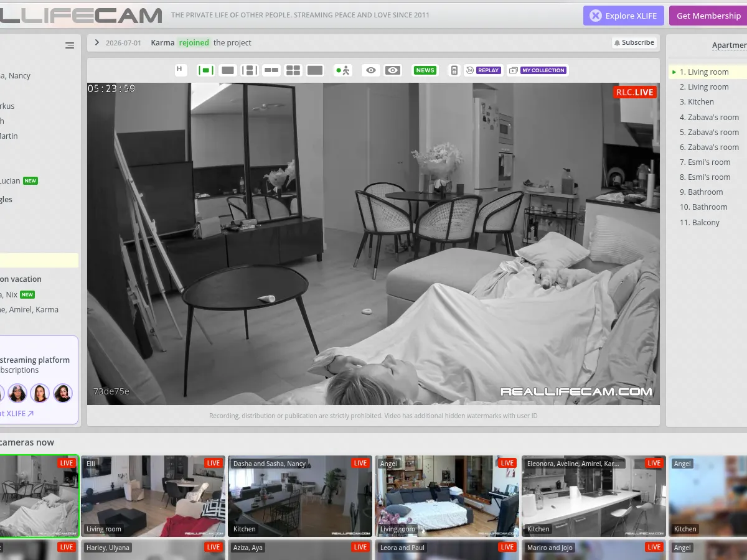Click the light eye visibility icon
Screen dimensions: 747x560
(x=371, y=70)
